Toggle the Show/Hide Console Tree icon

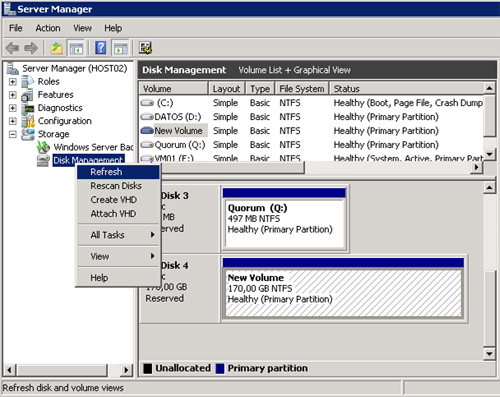76,48
